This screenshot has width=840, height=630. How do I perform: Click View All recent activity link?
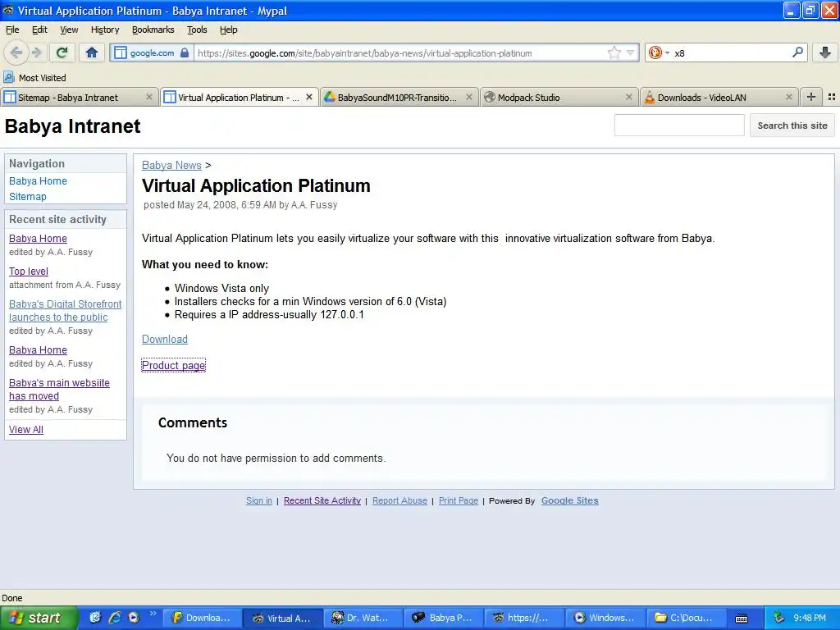pos(26,430)
